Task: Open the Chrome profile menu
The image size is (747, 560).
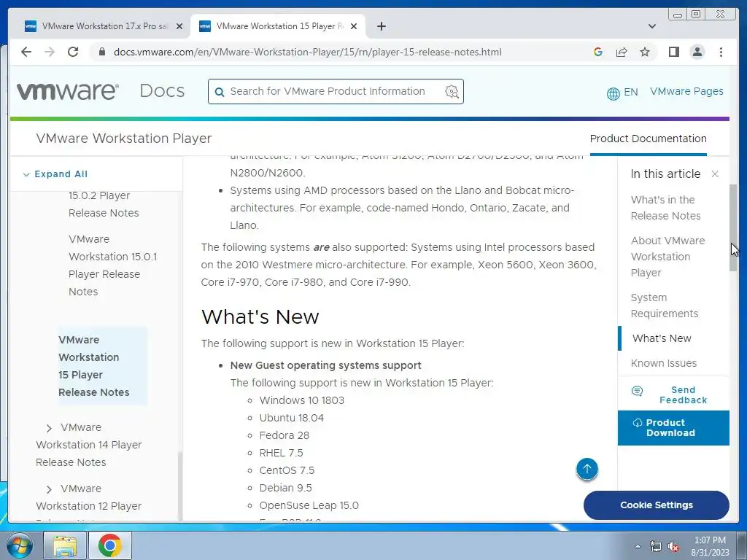Action: 697,52
